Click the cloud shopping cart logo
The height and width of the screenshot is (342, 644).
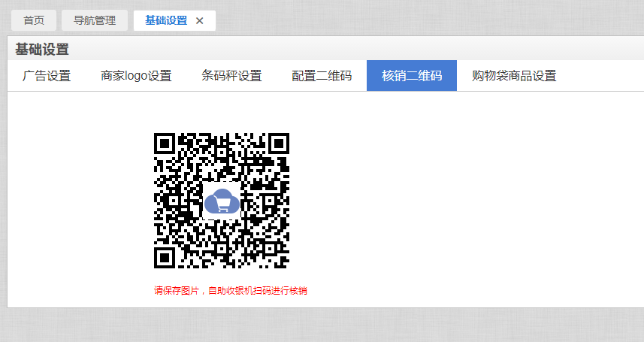pos(222,201)
